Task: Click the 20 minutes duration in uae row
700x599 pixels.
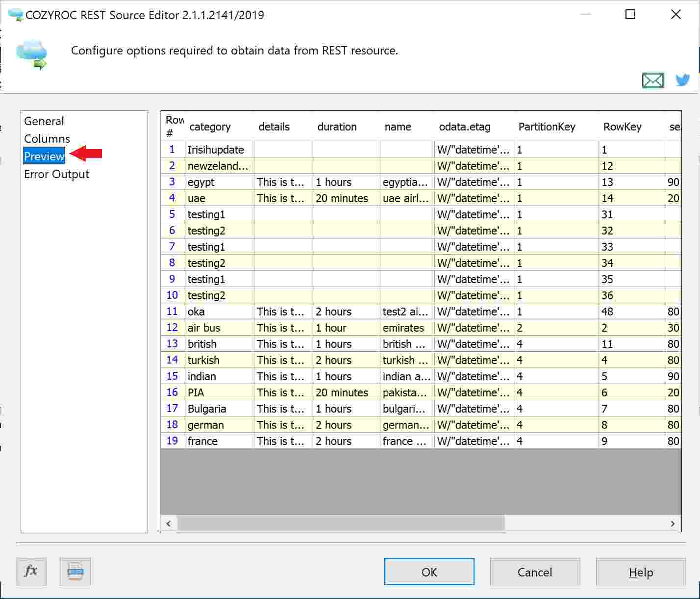Action: point(347,198)
